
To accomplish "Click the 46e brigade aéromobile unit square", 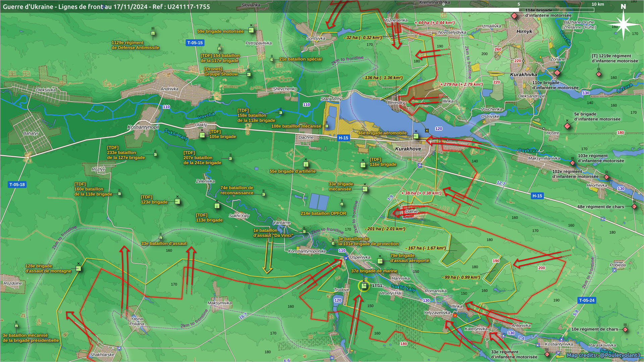I will pos(416,136).
